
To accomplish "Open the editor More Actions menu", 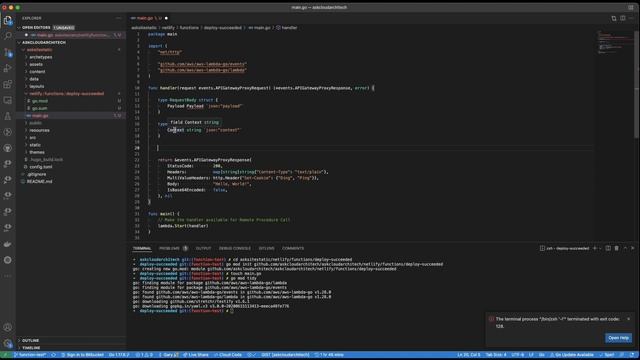I will click(x=631, y=18).
